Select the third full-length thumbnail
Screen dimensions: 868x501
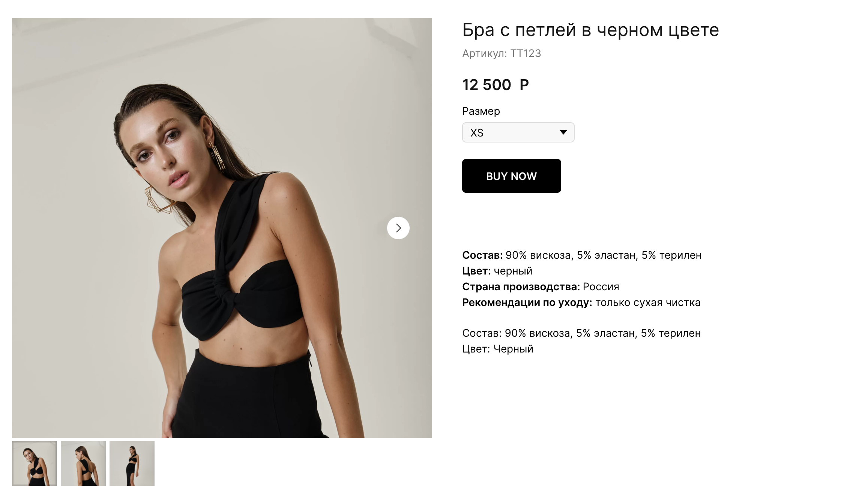(132, 463)
